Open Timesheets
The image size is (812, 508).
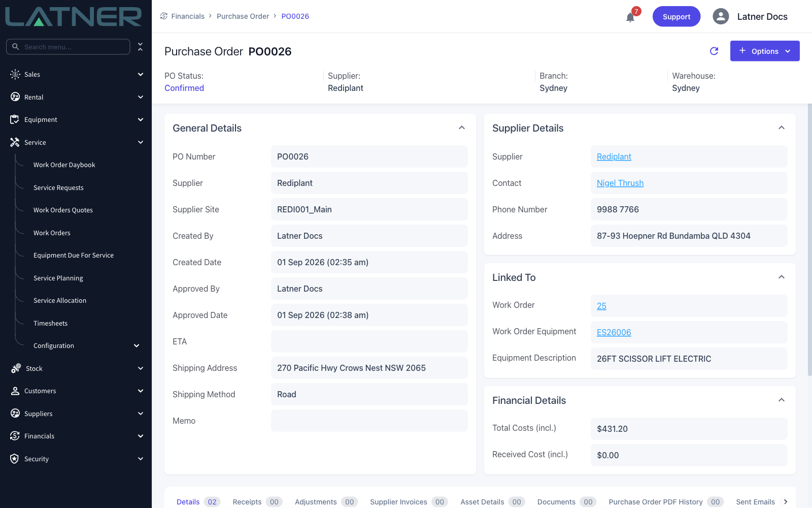(x=50, y=323)
